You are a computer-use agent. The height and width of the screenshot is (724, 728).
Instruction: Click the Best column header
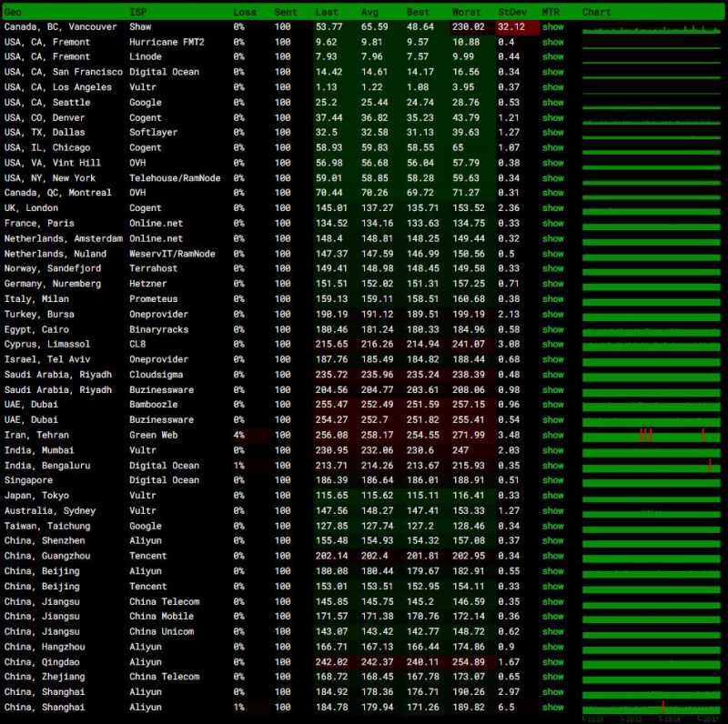(419, 12)
